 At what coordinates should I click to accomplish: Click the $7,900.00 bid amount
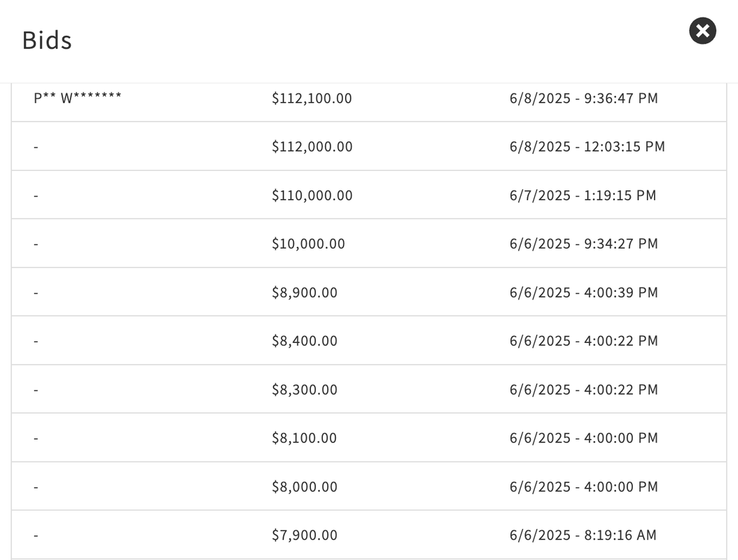[305, 535]
